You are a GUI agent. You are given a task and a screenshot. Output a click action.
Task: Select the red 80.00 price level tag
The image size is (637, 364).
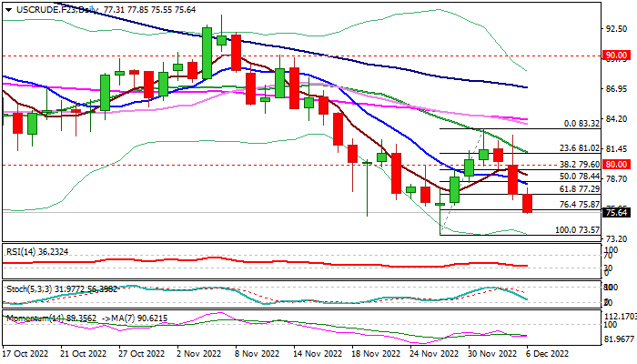[616, 165]
